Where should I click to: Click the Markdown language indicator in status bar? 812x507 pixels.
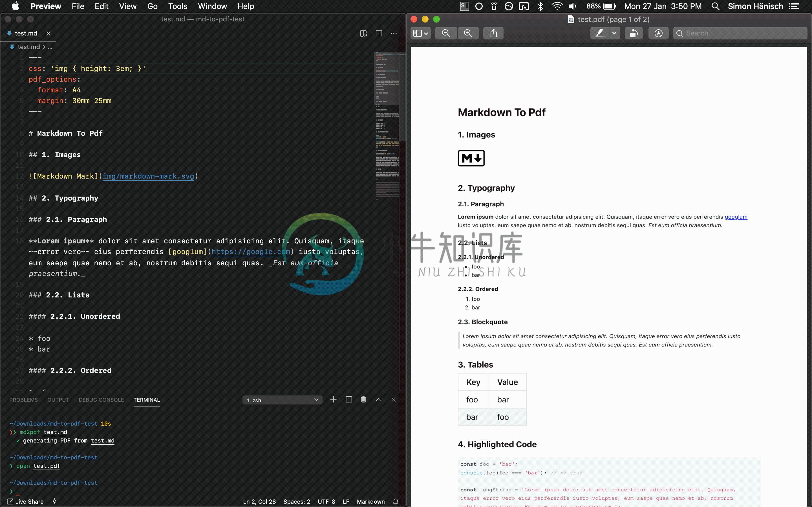point(371,501)
